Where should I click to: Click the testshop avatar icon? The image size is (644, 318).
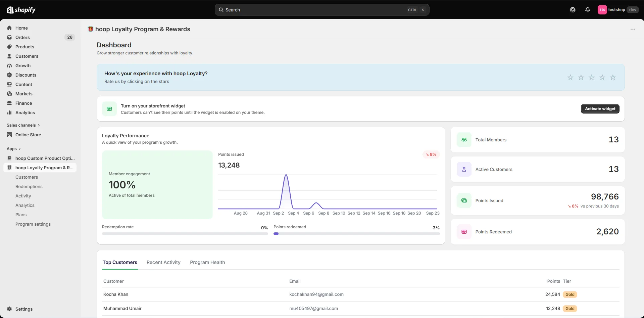pyautogui.click(x=602, y=10)
